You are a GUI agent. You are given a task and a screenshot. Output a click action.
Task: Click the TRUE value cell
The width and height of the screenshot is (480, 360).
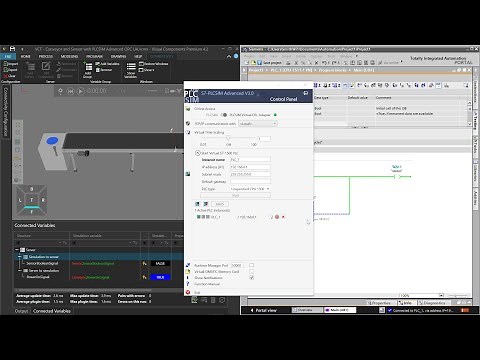click(x=160, y=277)
